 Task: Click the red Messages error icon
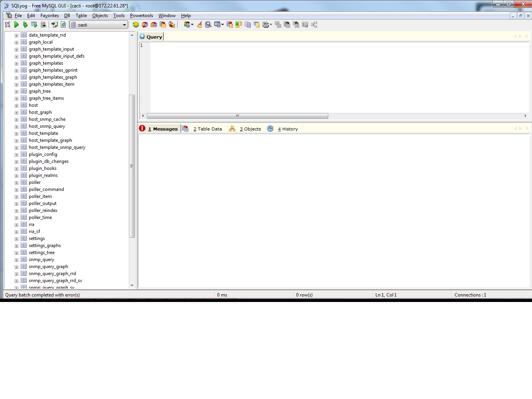pos(142,129)
